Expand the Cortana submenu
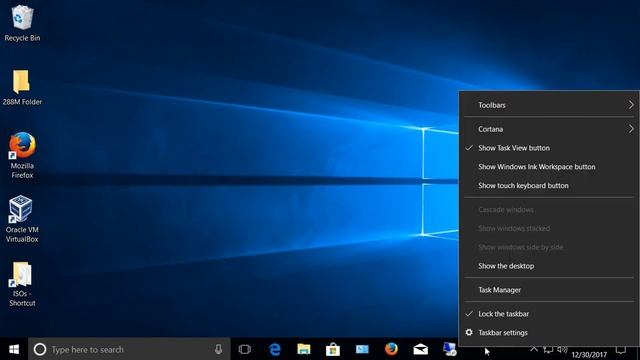The width and height of the screenshot is (640, 360). [x=549, y=129]
